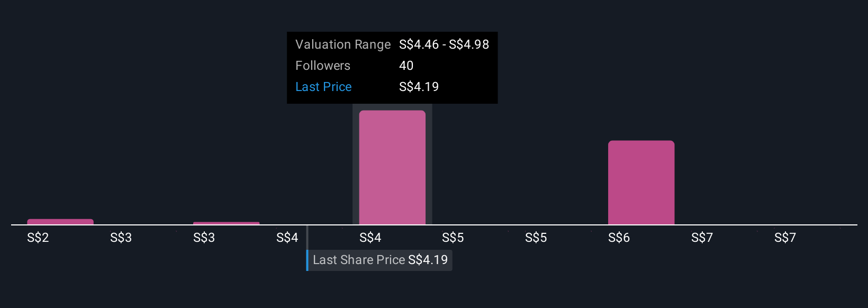Viewport: 868px width, 308px height.
Task: Click the second S$5 axis label
Action: 536,238
